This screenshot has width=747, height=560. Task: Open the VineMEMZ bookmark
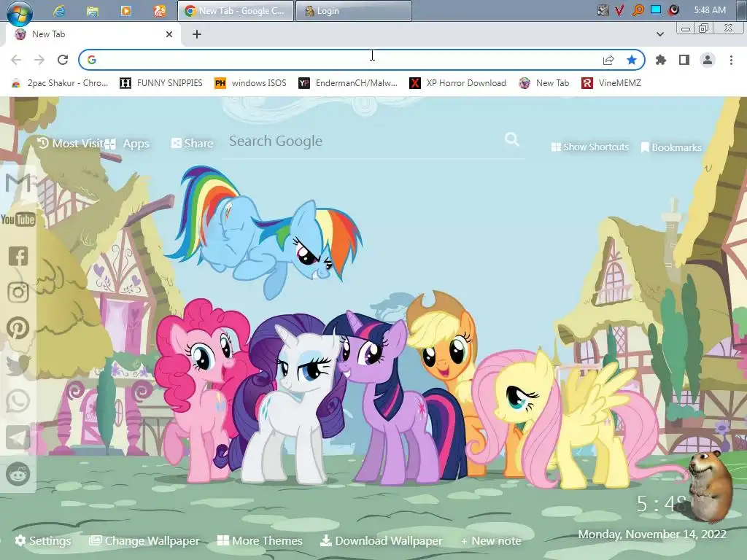(611, 83)
